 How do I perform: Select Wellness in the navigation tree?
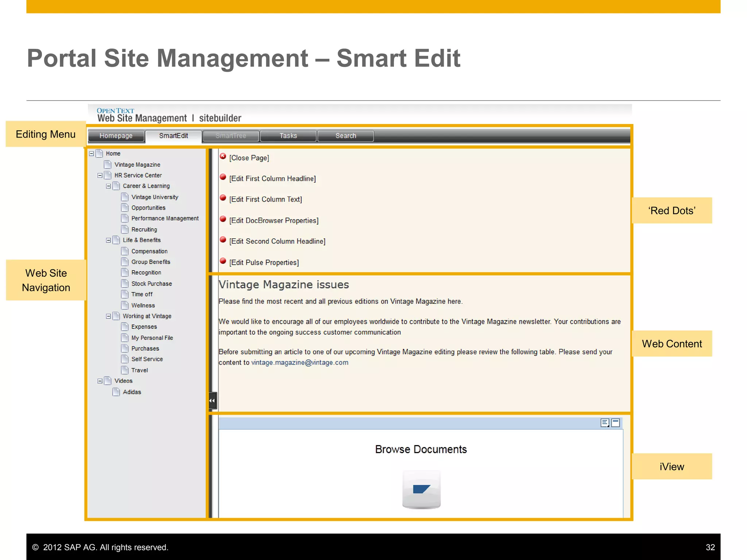pyautogui.click(x=143, y=306)
